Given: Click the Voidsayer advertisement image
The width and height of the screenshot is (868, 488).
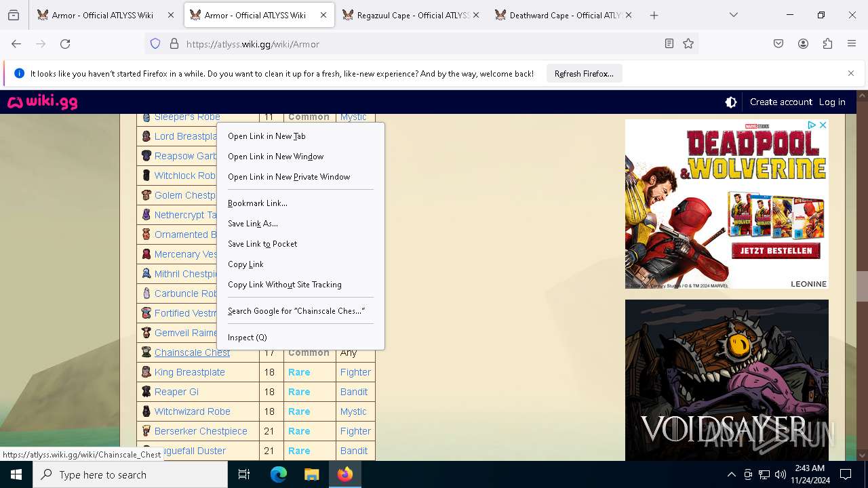Looking at the screenshot, I should (727, 380).
